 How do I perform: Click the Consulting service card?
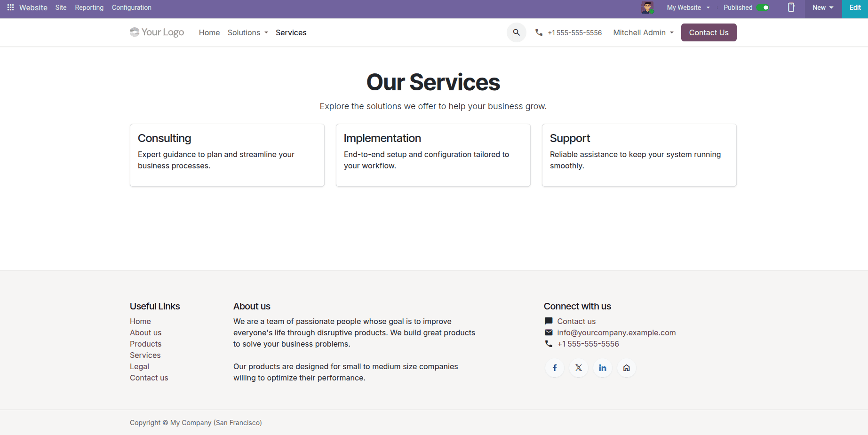coord(227,155)
